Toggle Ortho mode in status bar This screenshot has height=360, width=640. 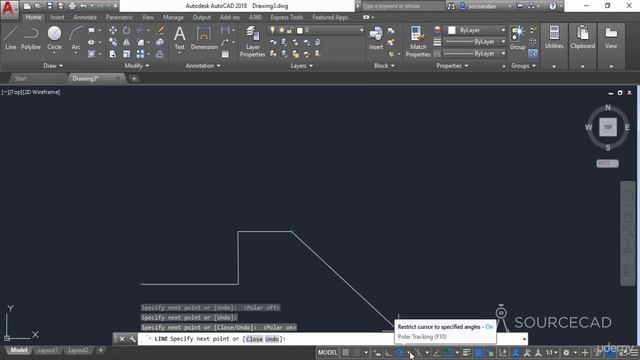coord(388,352)
